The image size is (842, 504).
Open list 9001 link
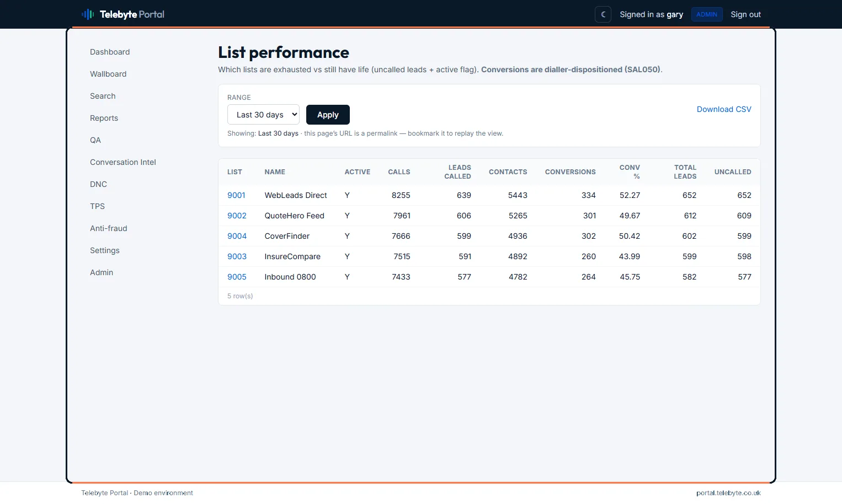236,195
